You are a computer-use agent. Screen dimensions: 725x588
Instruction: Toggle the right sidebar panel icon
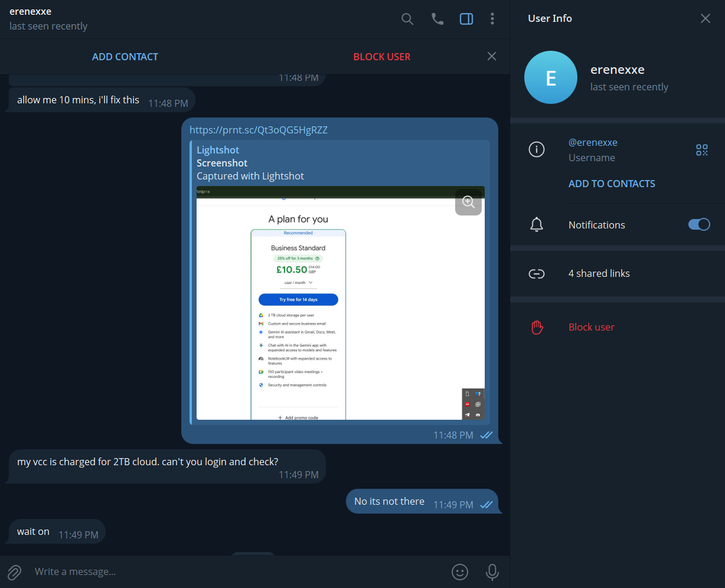(x=466, y=19)
